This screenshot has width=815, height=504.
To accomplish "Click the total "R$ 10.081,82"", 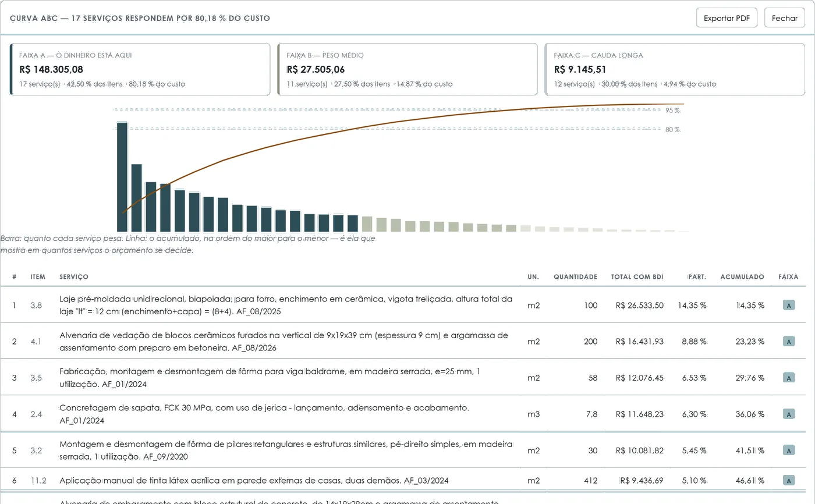I will [x=639, y=450].
